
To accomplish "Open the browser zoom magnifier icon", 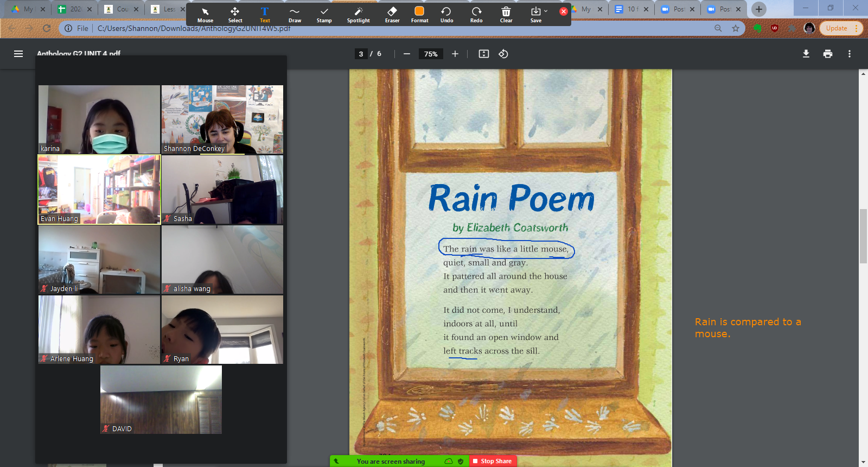I will (718, 28).
